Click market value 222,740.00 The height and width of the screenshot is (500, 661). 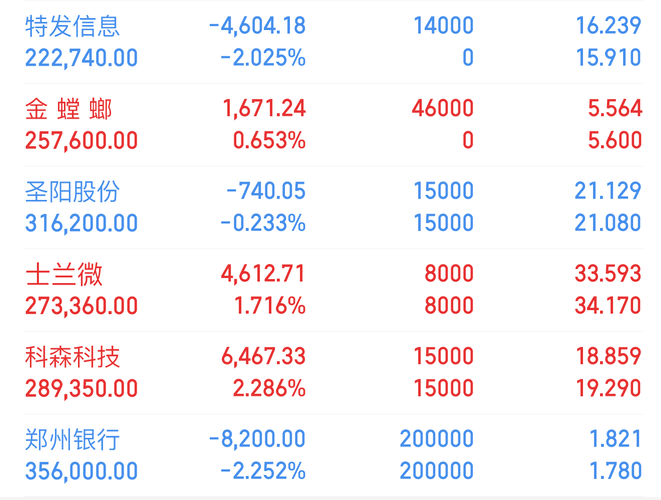[x=81, y=58]
